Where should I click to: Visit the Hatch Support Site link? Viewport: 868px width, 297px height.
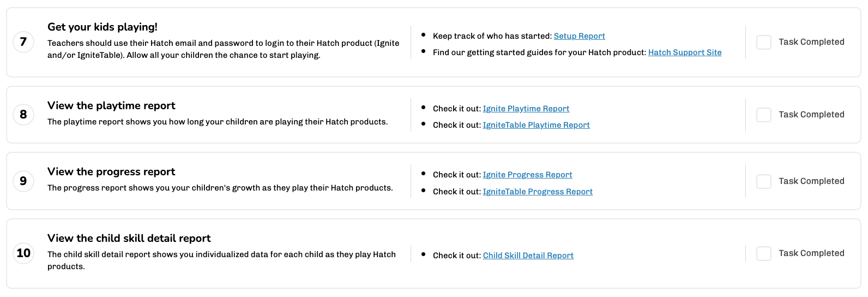685,52
